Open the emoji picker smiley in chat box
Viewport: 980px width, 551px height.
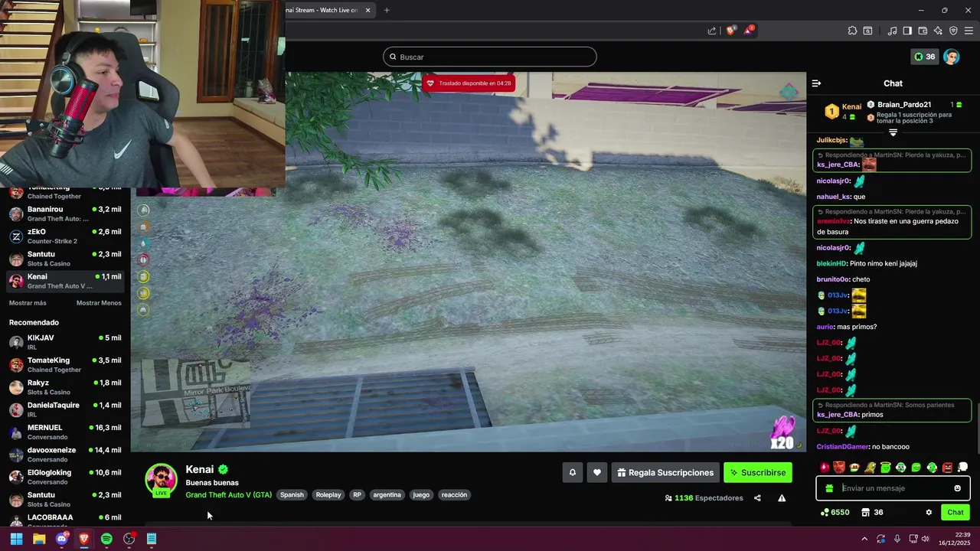pos(957,488)
